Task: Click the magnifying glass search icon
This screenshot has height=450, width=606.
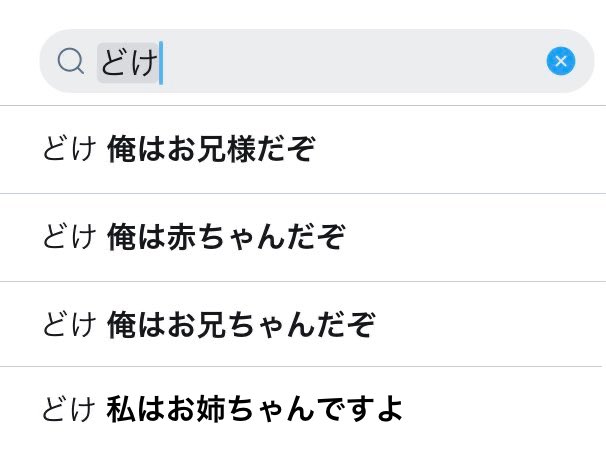Action: coord(70,61)
